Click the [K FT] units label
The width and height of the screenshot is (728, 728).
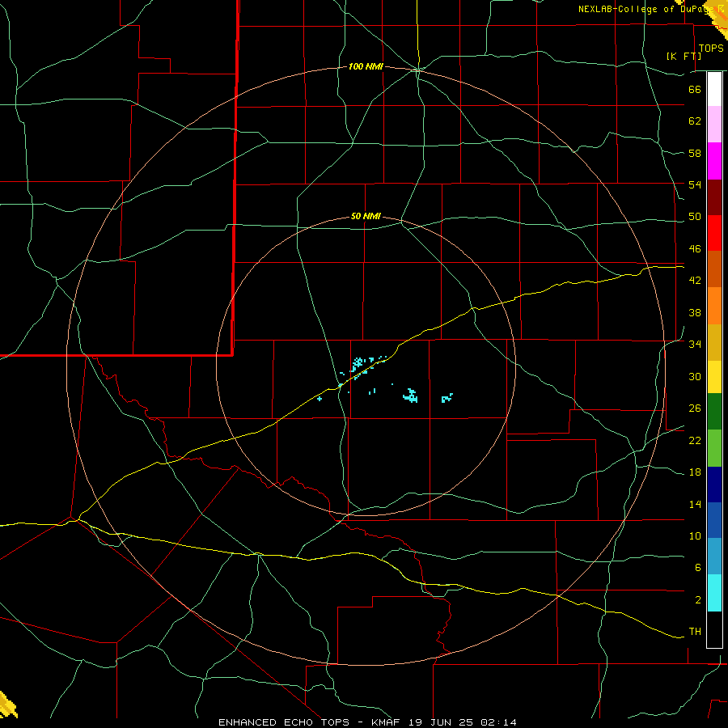point(684,56)
